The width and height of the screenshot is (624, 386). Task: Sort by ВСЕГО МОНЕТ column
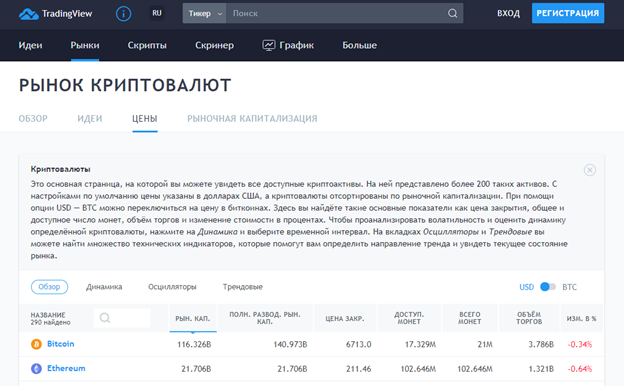(470, 318)
